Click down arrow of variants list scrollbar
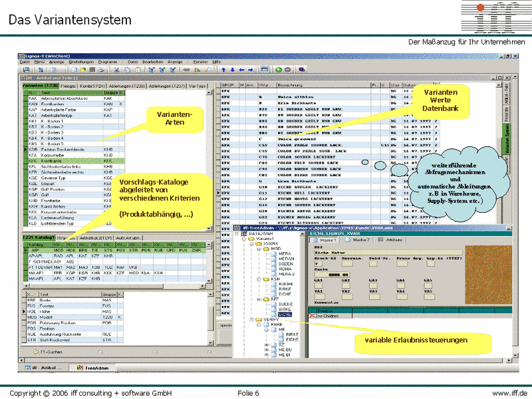The height and width of the screenshot is (399, 532). (209, 228)
